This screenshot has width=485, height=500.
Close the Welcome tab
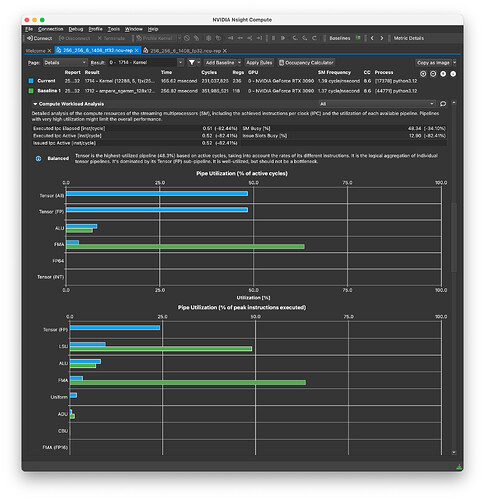(49, 51)
